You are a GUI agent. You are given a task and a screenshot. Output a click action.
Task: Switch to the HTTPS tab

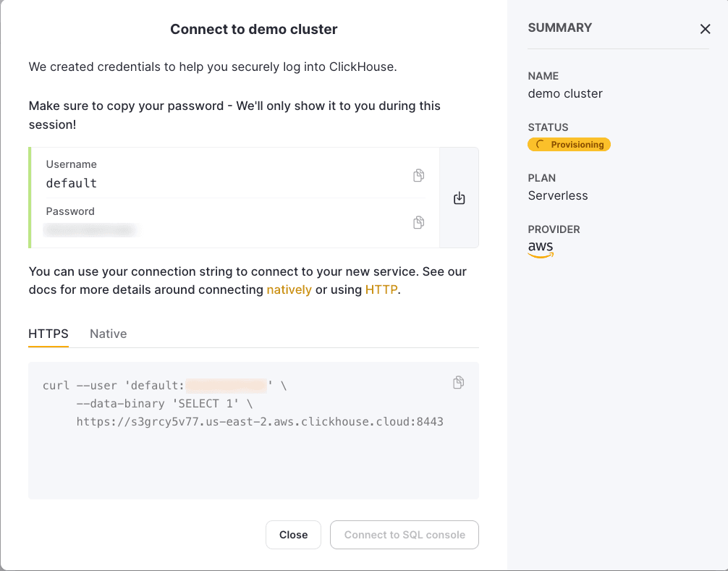coord(48,334)
